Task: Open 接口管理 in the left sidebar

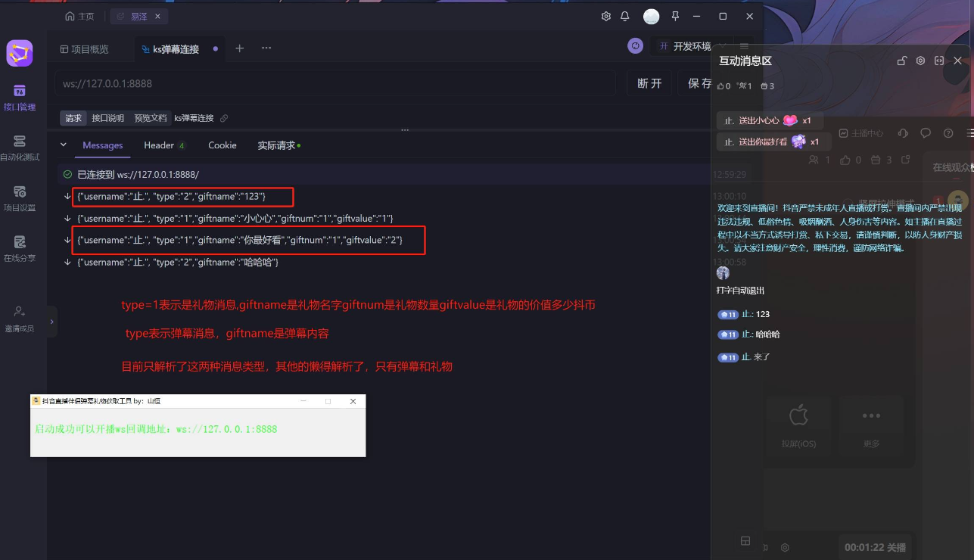Action: 20,97
